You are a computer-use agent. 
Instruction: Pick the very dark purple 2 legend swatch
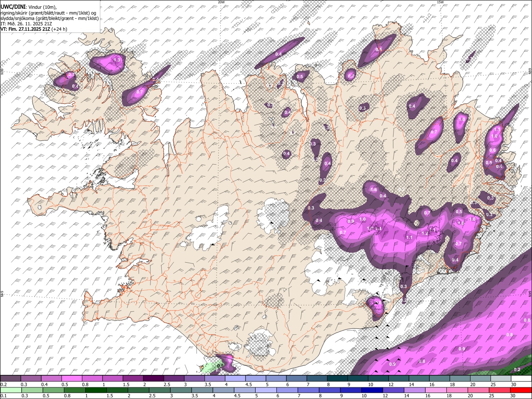coord(153,379)
